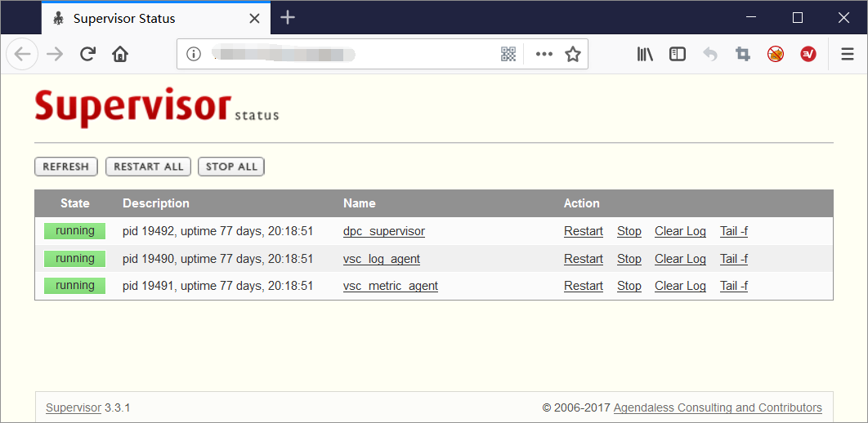
Task: Stop the vsc_metric_agent process
Action: 629,286
